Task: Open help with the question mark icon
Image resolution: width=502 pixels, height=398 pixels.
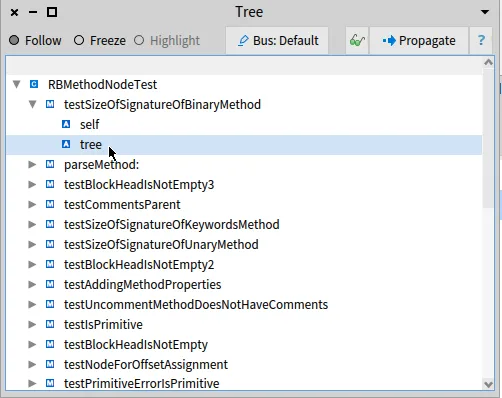Action: tap(481, 41)
